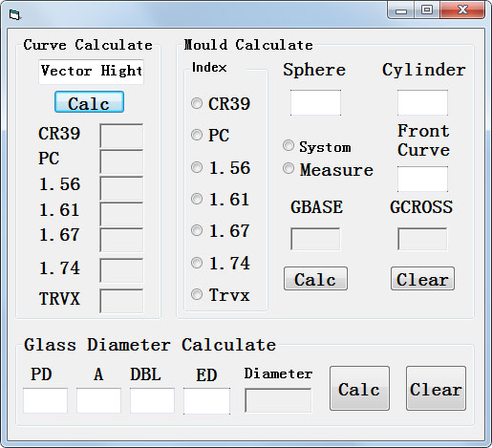Click Calc in Curve Calculate group

pyautogui.click(x=89, y=102)
